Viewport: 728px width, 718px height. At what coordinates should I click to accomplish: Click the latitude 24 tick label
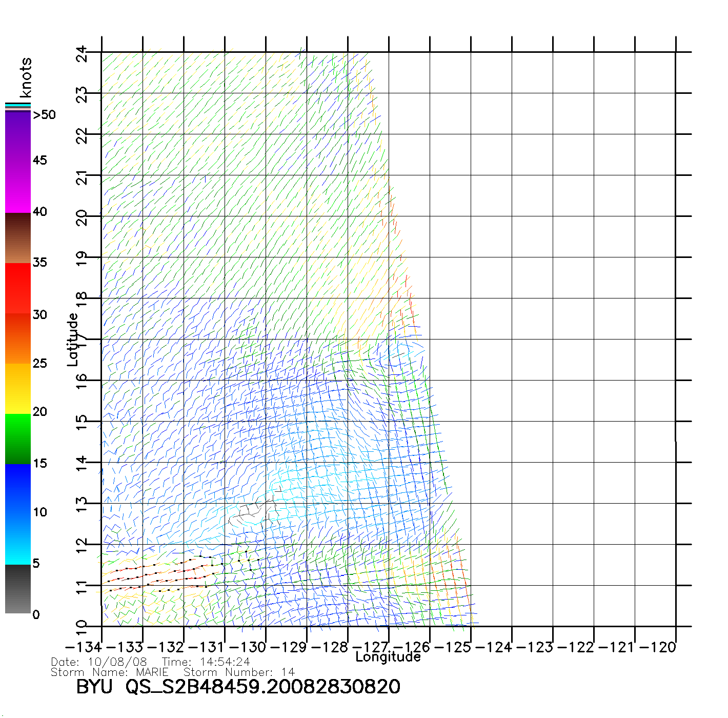pyautogui.click(x=82, y=53)
